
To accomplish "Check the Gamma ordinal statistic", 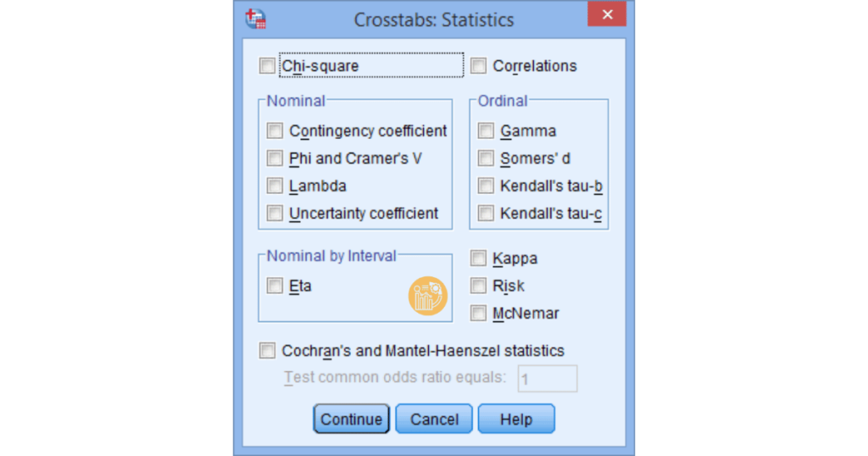I will click(486, 131).
